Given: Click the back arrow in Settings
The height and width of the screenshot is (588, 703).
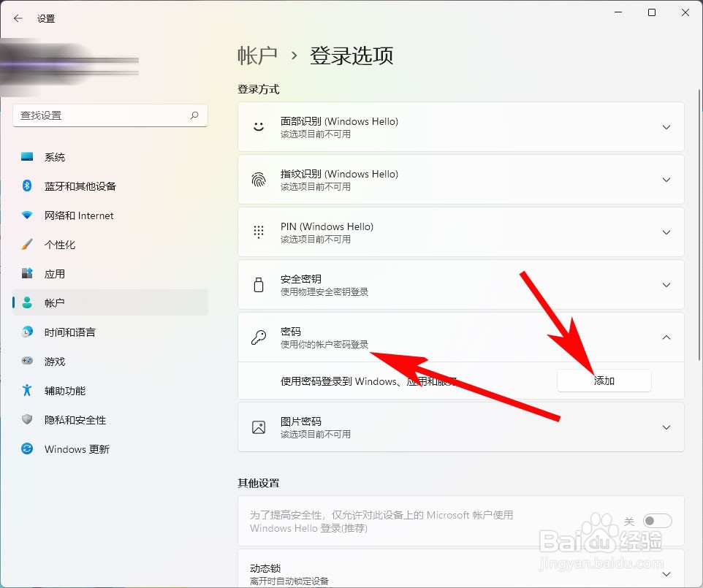Looking at the screenshot, I should (x=18, y=18).
